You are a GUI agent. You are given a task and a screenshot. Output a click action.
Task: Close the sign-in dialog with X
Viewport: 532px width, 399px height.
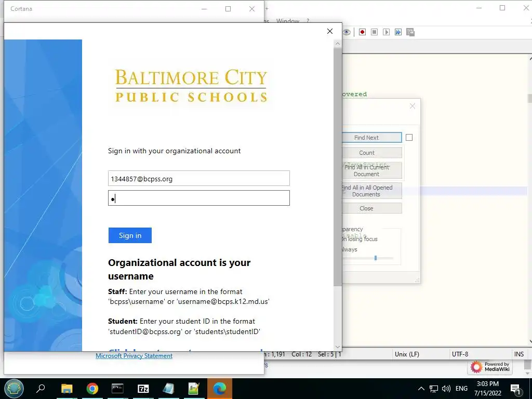[x=330, y=31]
